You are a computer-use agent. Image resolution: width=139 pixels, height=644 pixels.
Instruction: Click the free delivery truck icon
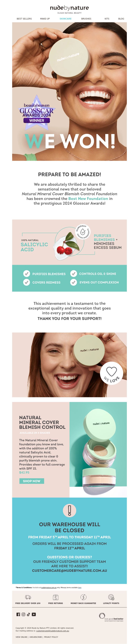click(x=28, y=597)
